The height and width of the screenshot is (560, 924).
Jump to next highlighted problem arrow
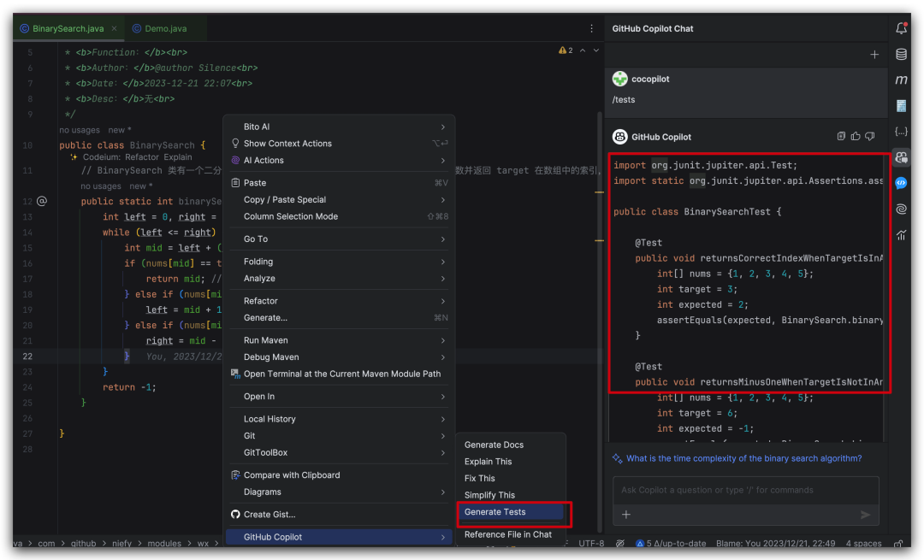point(595,50)
